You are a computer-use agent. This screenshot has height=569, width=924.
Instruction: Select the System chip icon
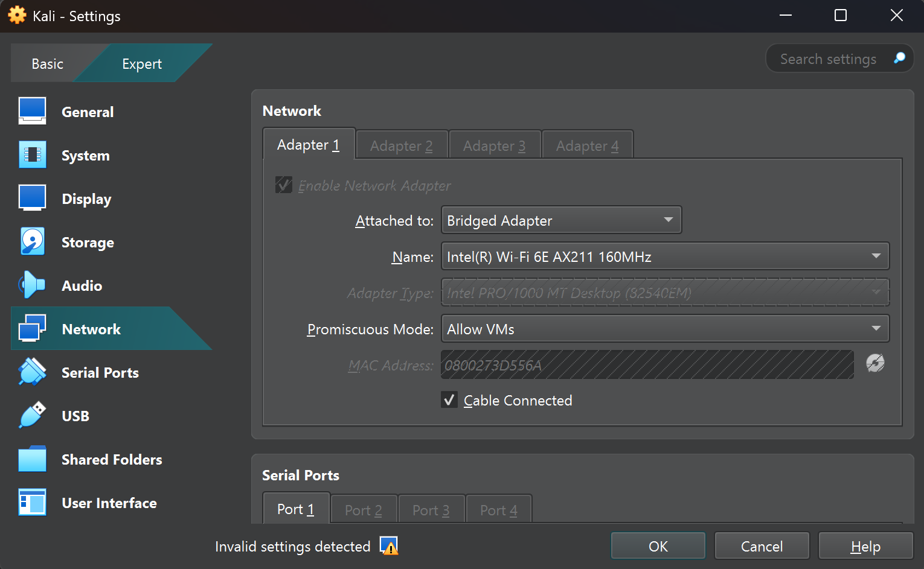point(32,155)
